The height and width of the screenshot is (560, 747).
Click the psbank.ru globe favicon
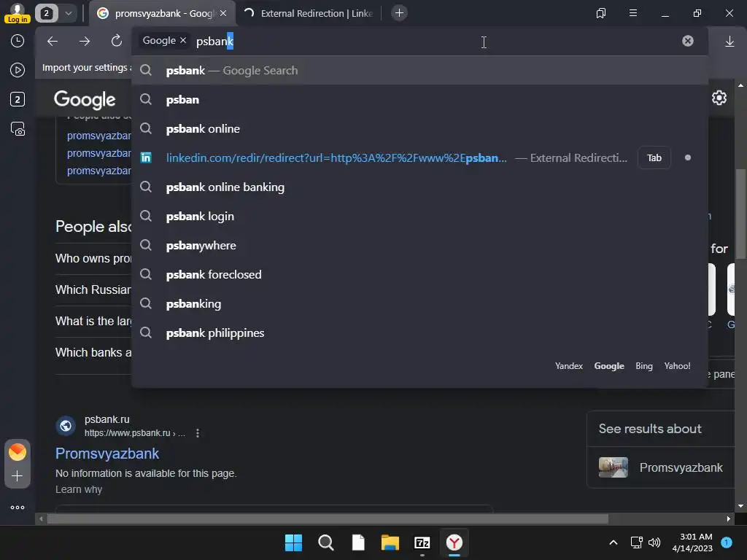[x=66, y=426]
